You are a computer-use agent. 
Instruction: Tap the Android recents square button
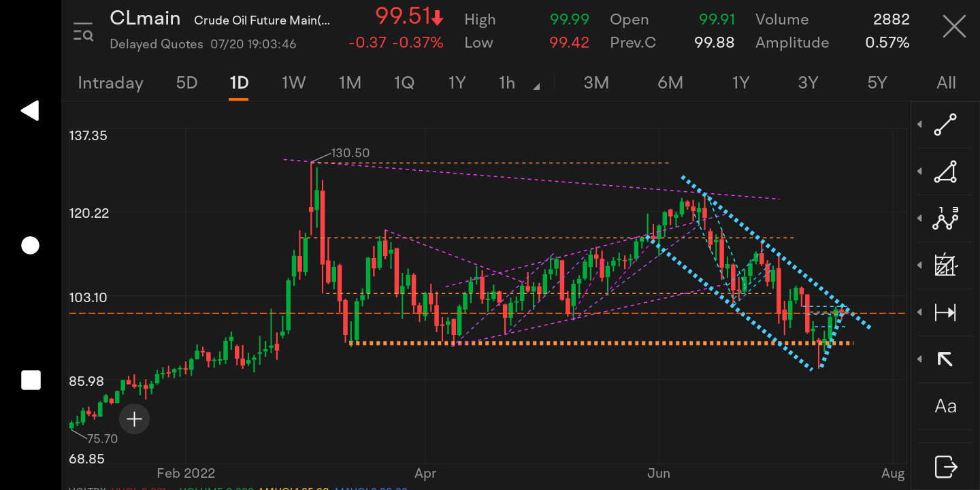pyautogui.click(x=31, y=380)
